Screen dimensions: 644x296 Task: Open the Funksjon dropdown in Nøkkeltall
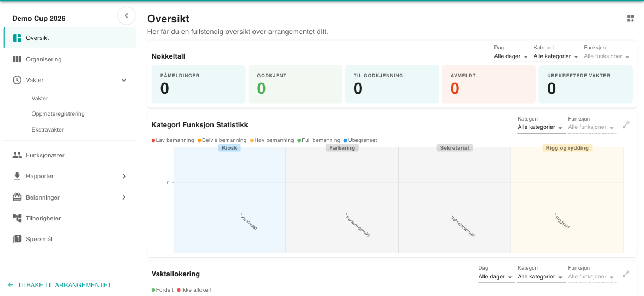click(608, 56)
